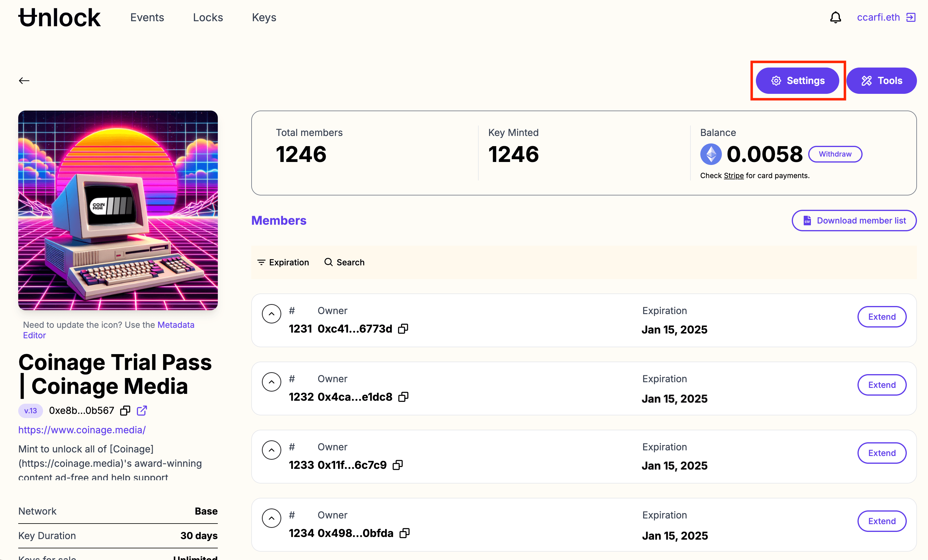Go to Keys page
This screenshot has height=560, width=928.
[264, 17]
